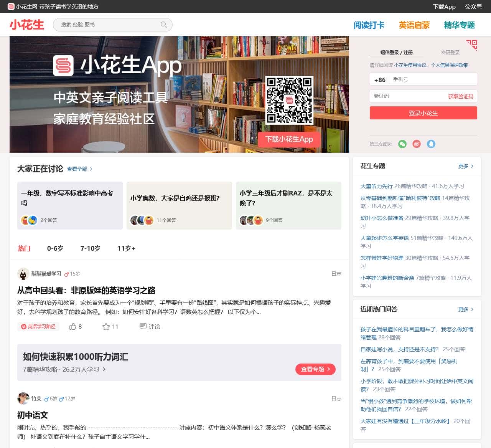The image size is (491, 448).
Task: Select the 11岁+ tab
Action: coord(126,248)
